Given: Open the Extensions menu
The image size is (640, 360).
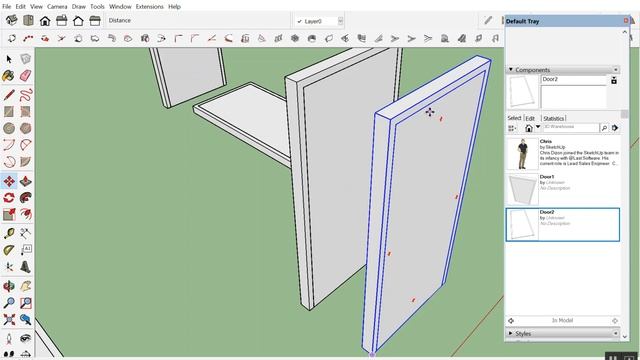Looking at the screenshot, I should [149, 7].
